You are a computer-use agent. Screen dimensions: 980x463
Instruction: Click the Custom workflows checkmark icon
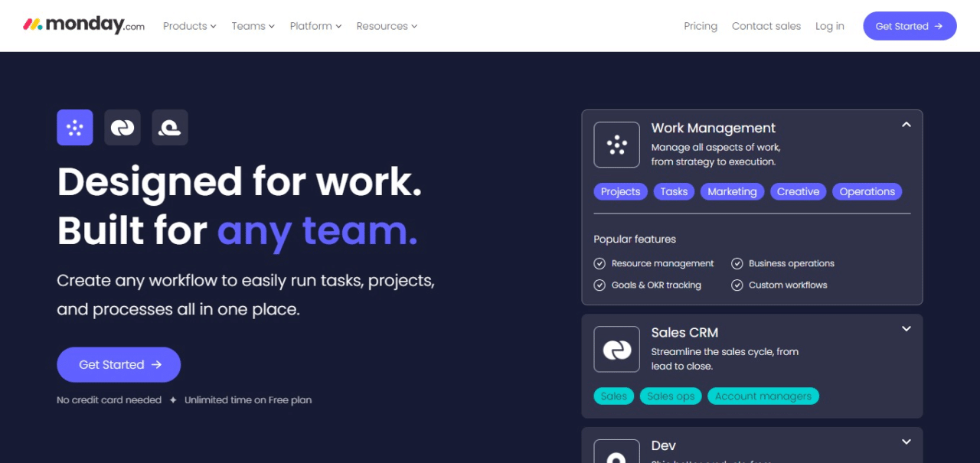[x=737, y=285]
